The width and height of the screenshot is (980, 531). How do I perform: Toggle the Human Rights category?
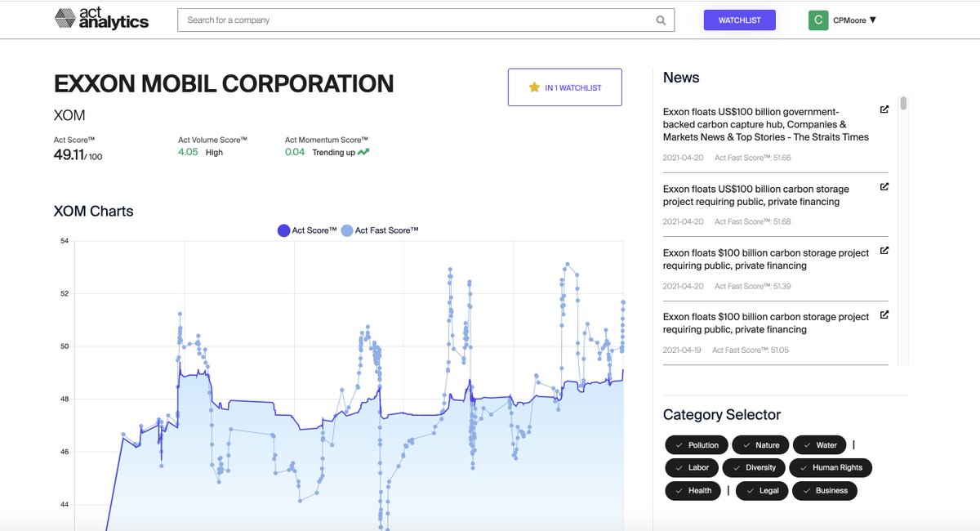(x=831, y=468)
